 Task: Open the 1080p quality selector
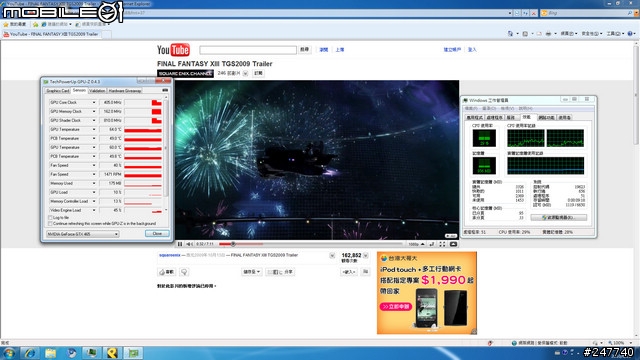click(x=416, y=244)
